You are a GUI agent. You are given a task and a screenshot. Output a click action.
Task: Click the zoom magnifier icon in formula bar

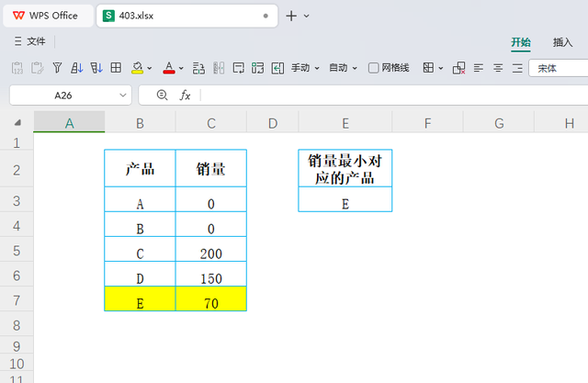[x=162, y=96]
